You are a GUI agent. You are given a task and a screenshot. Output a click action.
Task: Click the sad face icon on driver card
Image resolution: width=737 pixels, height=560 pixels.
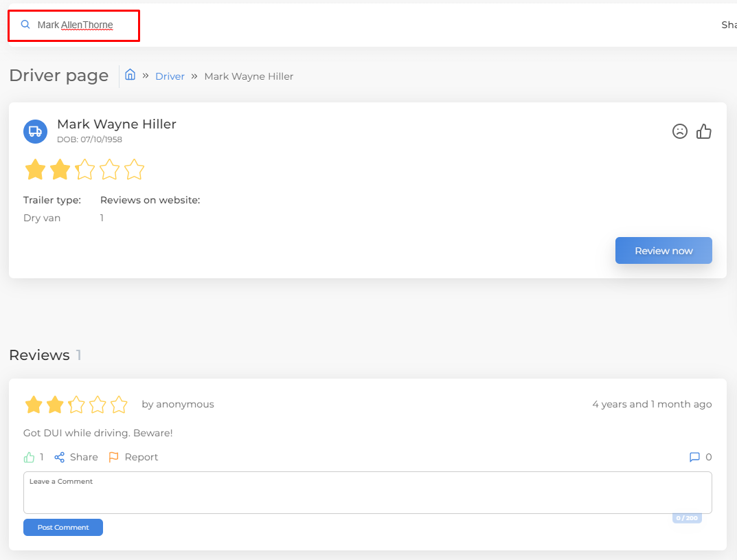tap(679, 131)
